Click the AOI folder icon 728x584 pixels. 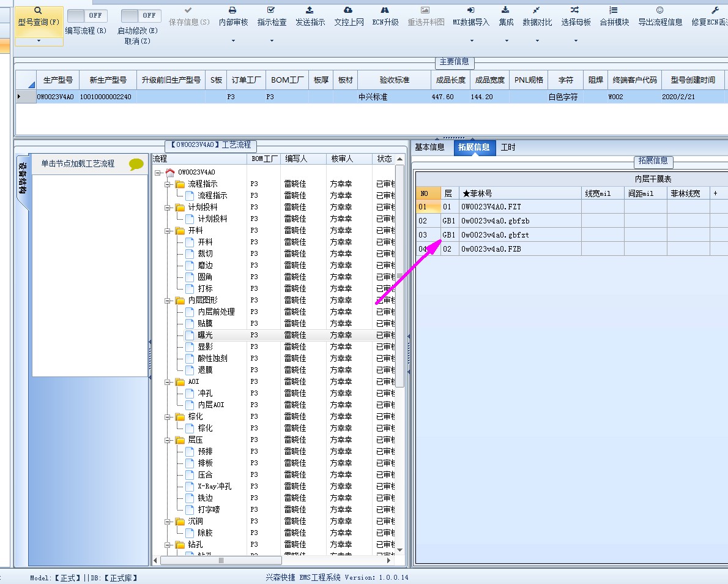(x=180, y=382)
